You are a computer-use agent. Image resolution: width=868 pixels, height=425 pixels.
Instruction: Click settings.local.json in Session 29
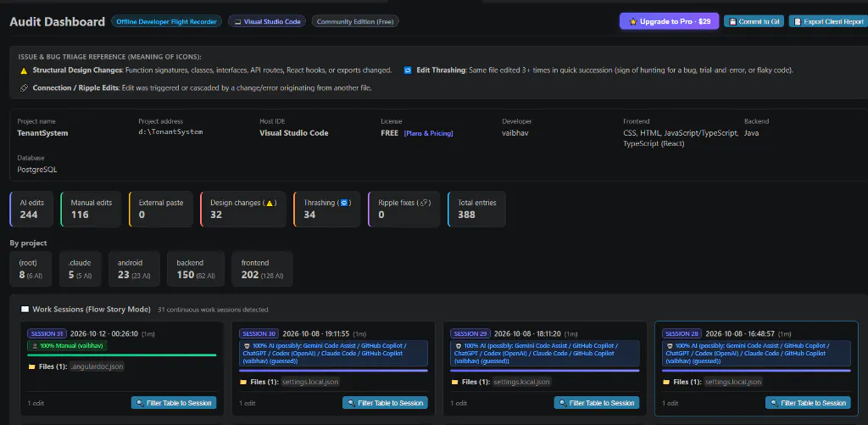(x=521, y=382)
